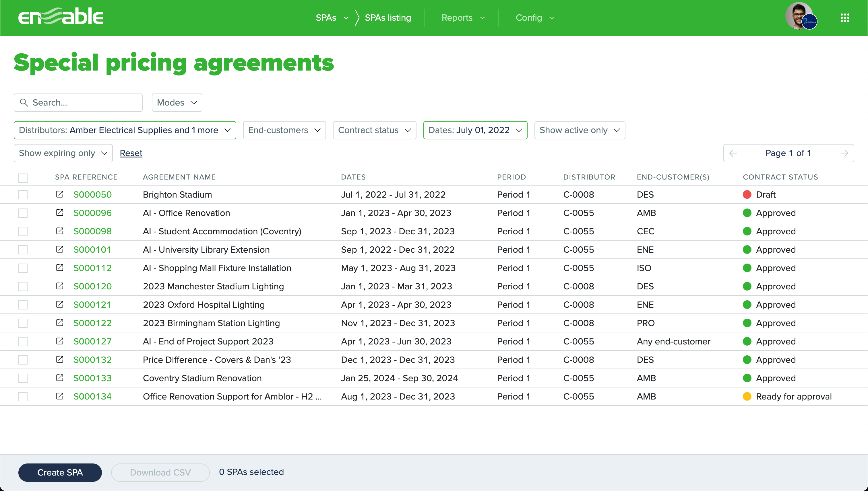The width and height of the screenshot is (868, 491).
Task: Open SPA reference S000050 link
Action: click(x=92, y=194)
